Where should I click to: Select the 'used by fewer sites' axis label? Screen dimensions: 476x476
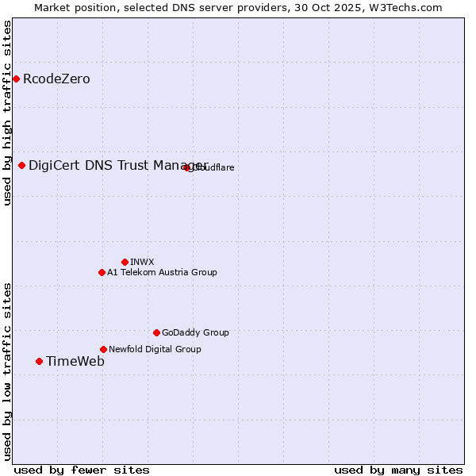click(82, 470)
